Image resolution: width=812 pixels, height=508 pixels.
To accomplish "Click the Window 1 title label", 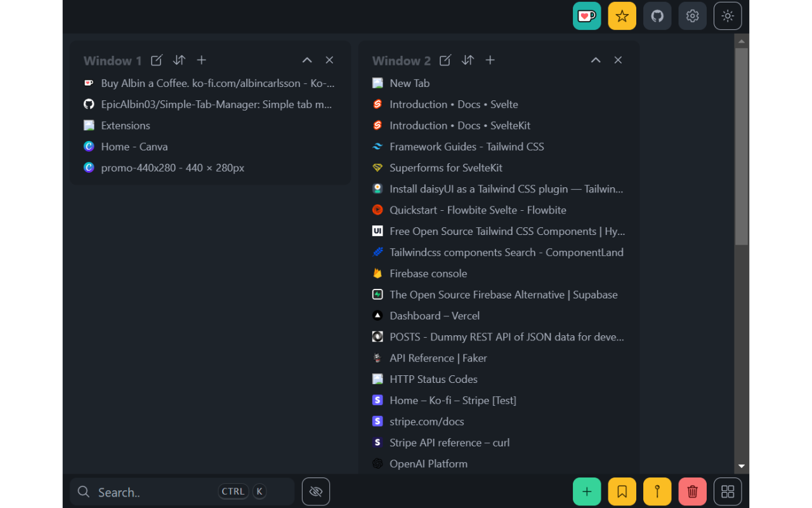I will click(x=112, y=61).
